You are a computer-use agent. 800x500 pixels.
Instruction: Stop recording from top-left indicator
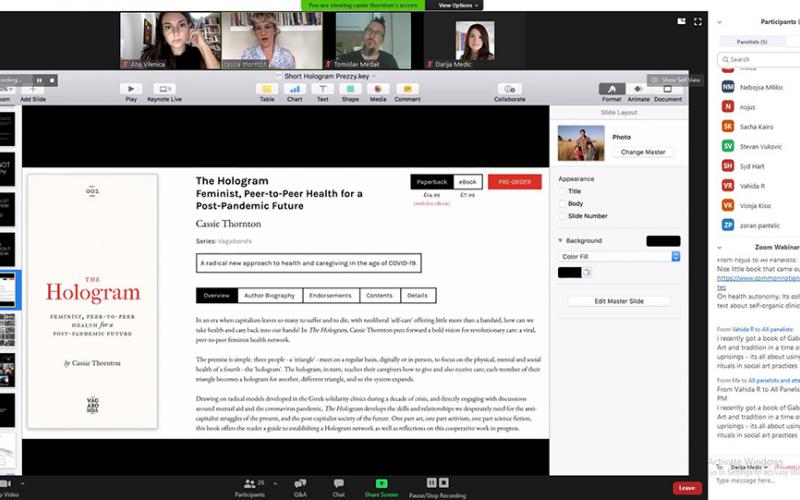point(52,80)
